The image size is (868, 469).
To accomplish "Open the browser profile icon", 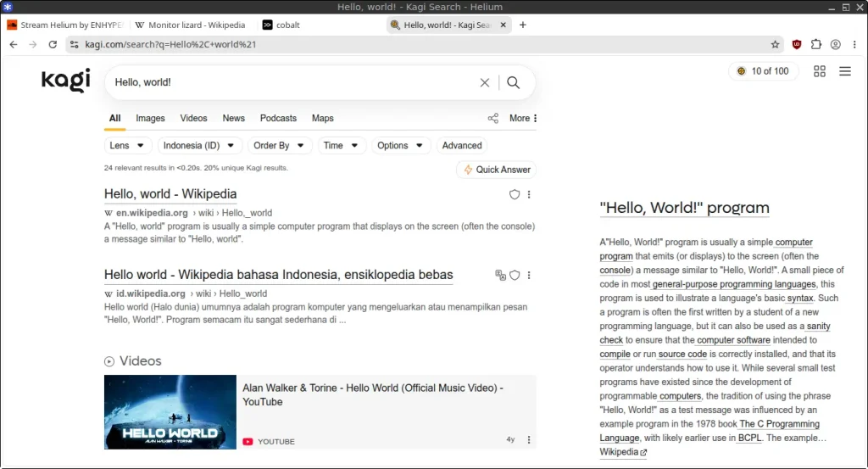I will 835,44.
